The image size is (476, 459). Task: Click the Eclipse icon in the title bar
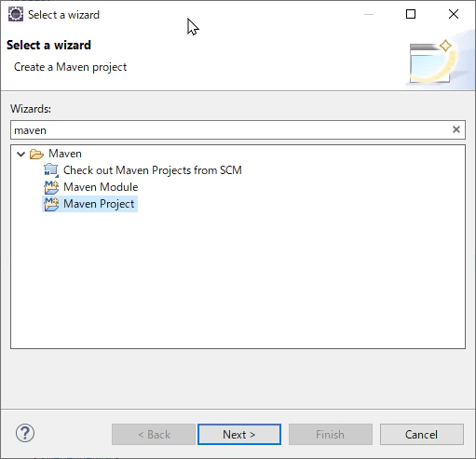coord(16,14)
